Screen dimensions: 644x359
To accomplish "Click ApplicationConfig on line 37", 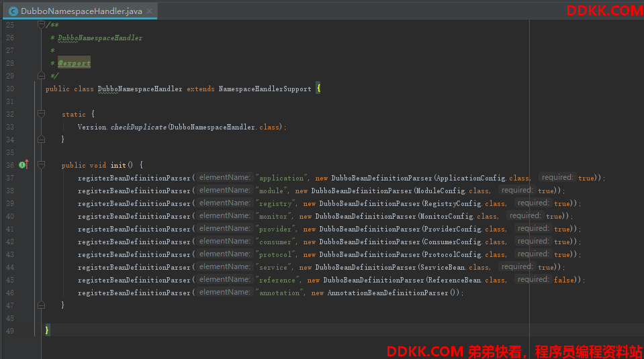I will click(471, 178).
